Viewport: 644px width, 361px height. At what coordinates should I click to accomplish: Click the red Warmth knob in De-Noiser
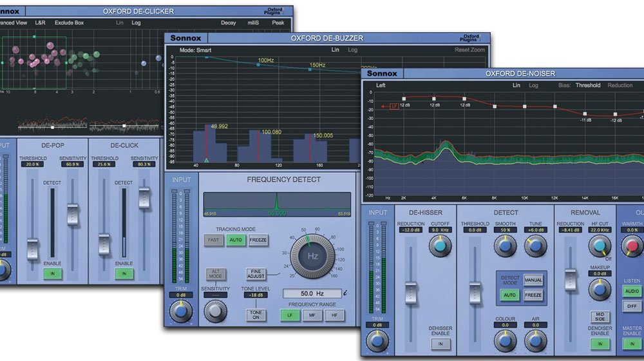(x=632, y=246)
